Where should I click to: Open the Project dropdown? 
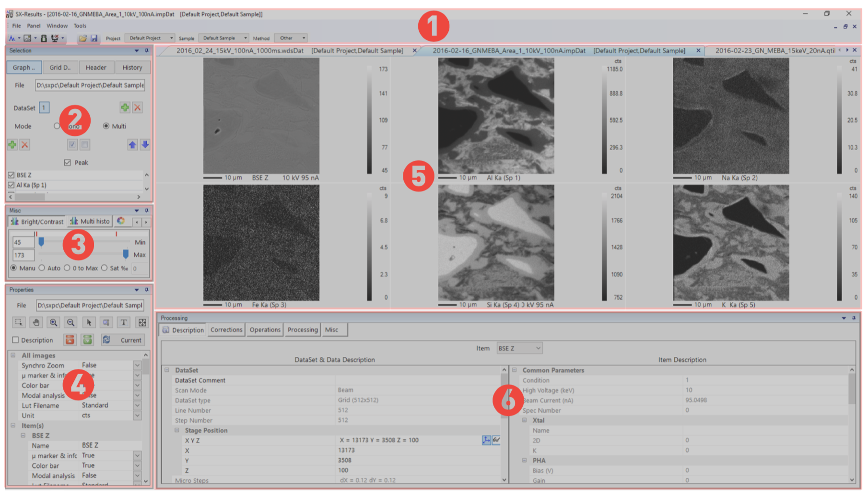[150, 38]
